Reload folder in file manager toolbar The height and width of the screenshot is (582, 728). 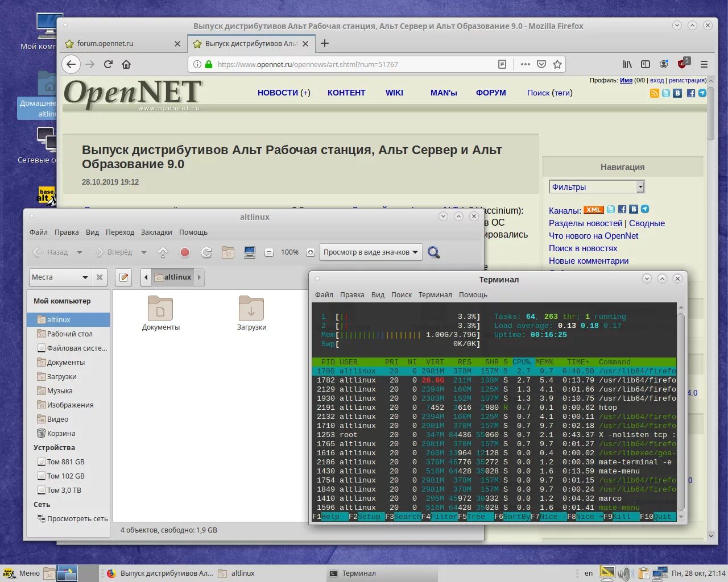coord(206,252)
